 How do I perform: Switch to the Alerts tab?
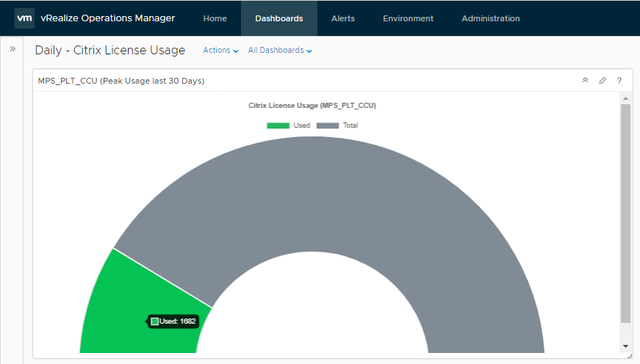[343, 18]
